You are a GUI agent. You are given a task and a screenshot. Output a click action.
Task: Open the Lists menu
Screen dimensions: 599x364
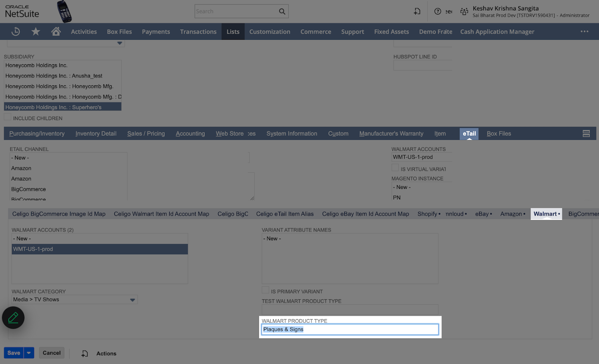pyautogui.click(x=233, y=32)
